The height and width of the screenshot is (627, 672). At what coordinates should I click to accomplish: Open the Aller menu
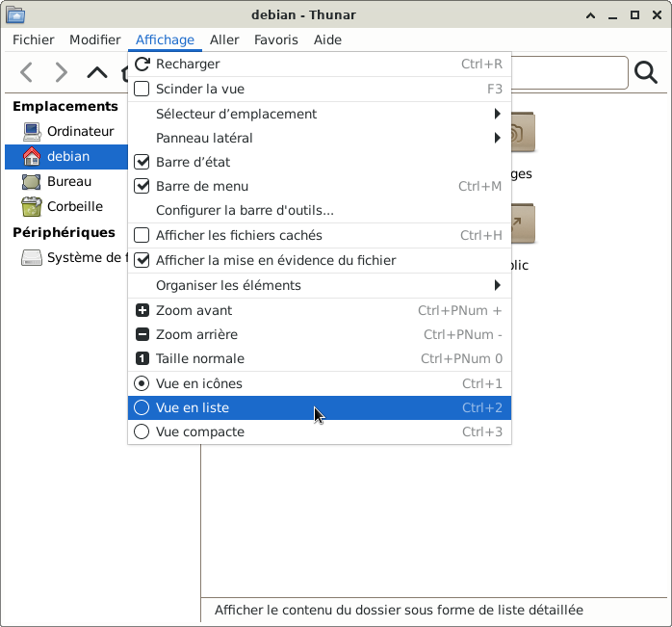[224, 39]
